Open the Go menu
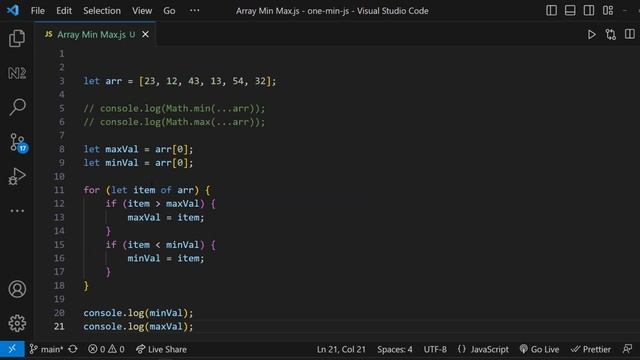The height and width of the screenshot is (360, 640). pyautogui.click(x=169, y=11)
